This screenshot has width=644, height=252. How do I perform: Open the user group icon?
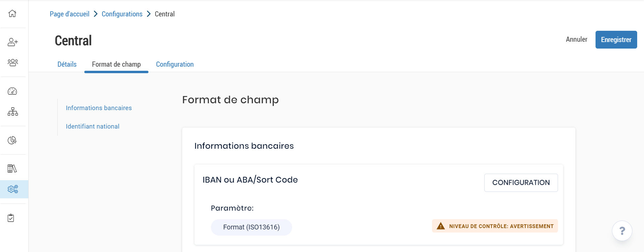click(x=13, y=63)
